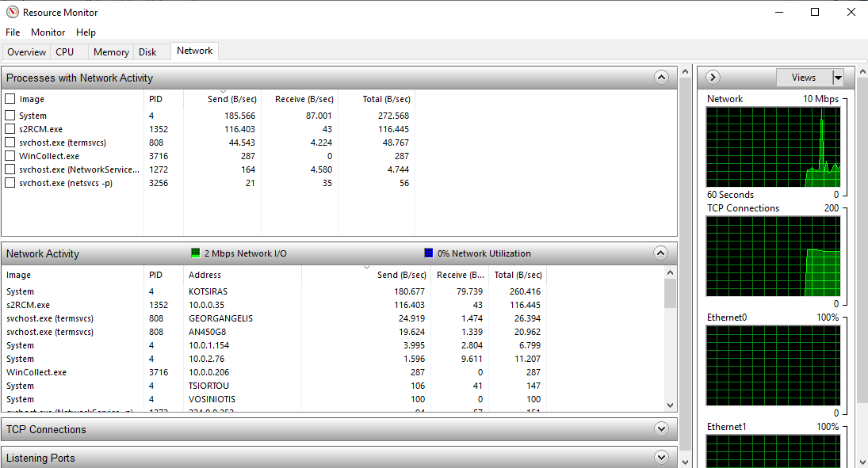868x468 pixels.
Task: Open the Monitor menu
Action: (x=48, y=32)
